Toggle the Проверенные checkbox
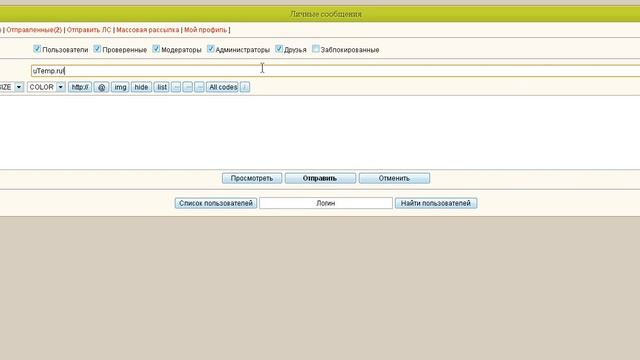The height and width of the screenshot is (360, 640). click(97, 49)
